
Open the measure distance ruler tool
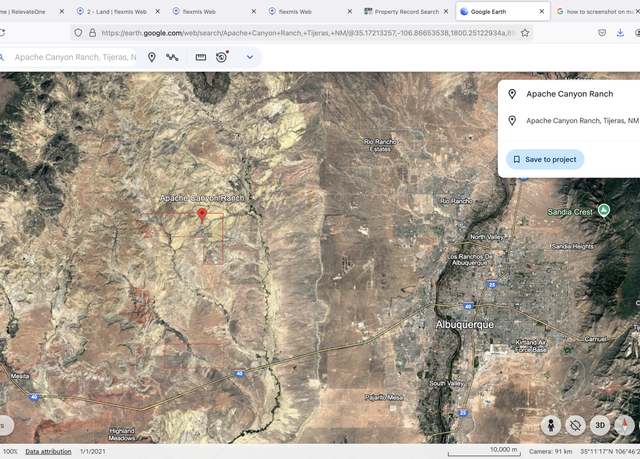pyautogui.click(x=201, y=58)
